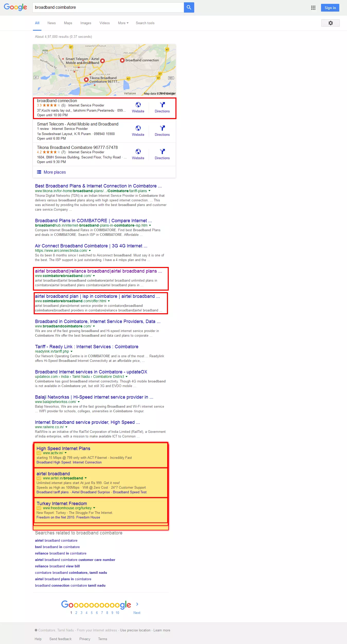Image resolution: width=347 pixels, height=644 pixels.
Task: Open the settings gear menu
Action: pyautogui.click(x=330, y=23)
